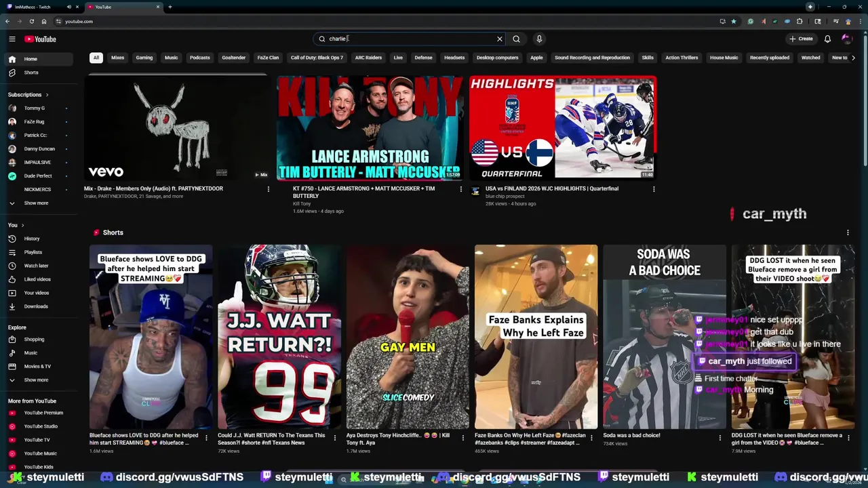This screenshot has width=868, height=488.
Task: Show more filter chips with right arrow
Action: pyautogui.click(x=852, y=58)
